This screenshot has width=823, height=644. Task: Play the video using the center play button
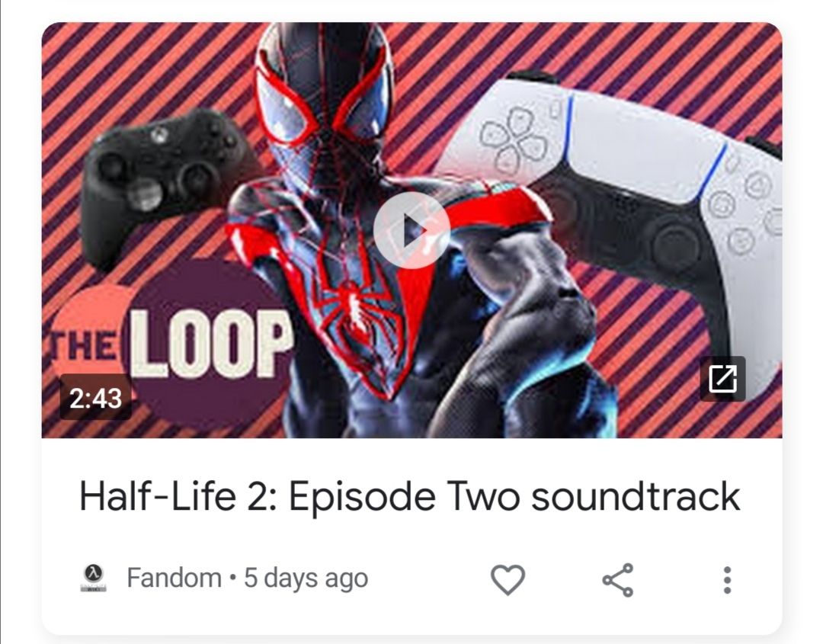coord(411,230)
